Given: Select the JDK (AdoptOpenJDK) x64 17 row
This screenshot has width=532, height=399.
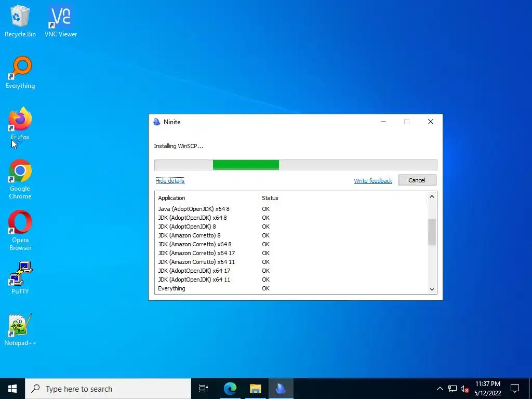Looking at the screenshot, I should (x=291, y=270).
